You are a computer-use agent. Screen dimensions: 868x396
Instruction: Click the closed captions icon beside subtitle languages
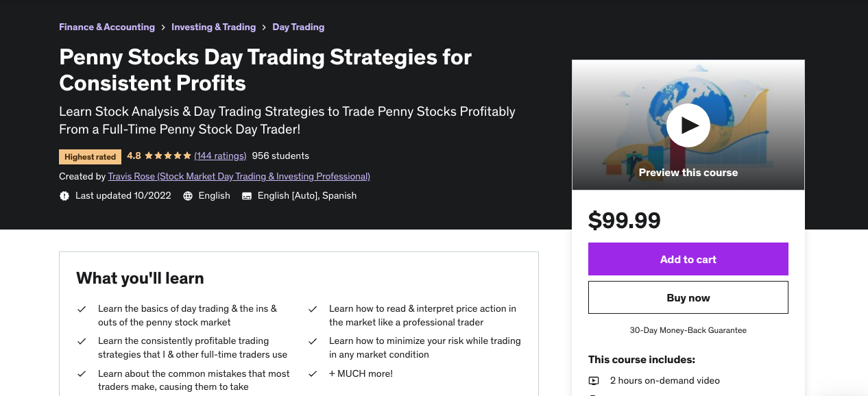[x=247, y=195]
